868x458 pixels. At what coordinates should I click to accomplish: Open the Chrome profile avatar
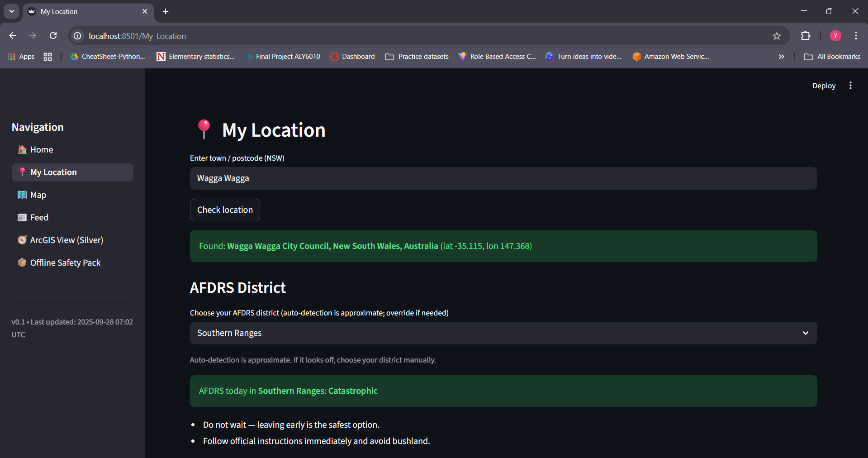coord(835,36)
